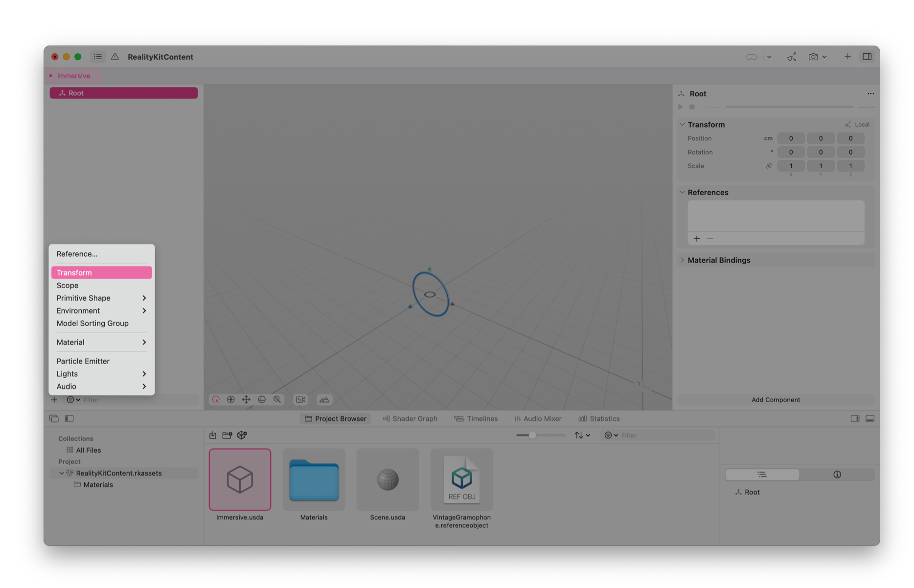The width and height of the screenshot is (914, 588).
Task: Select All Files in Collections
Action: 88,450
